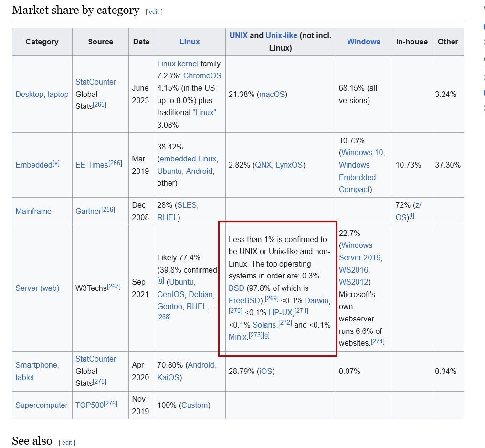Open Embedded category link
This screenshot has width=485, height=448.
coord(34,165)
